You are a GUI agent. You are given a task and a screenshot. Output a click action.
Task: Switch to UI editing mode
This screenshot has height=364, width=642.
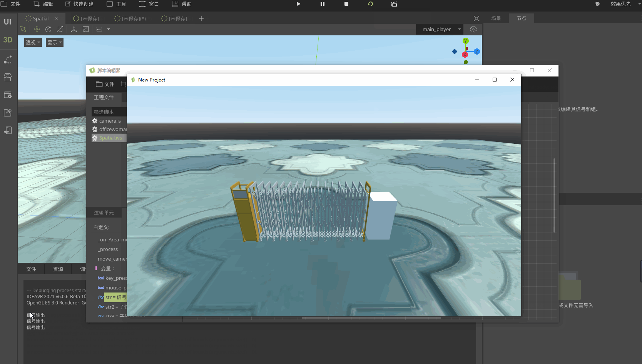point(8,22)
